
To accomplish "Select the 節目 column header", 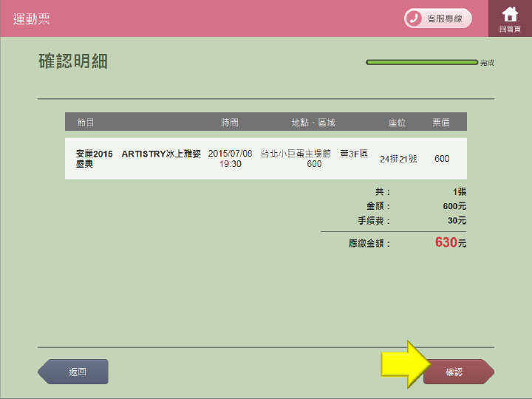I will tap(86, 122).
